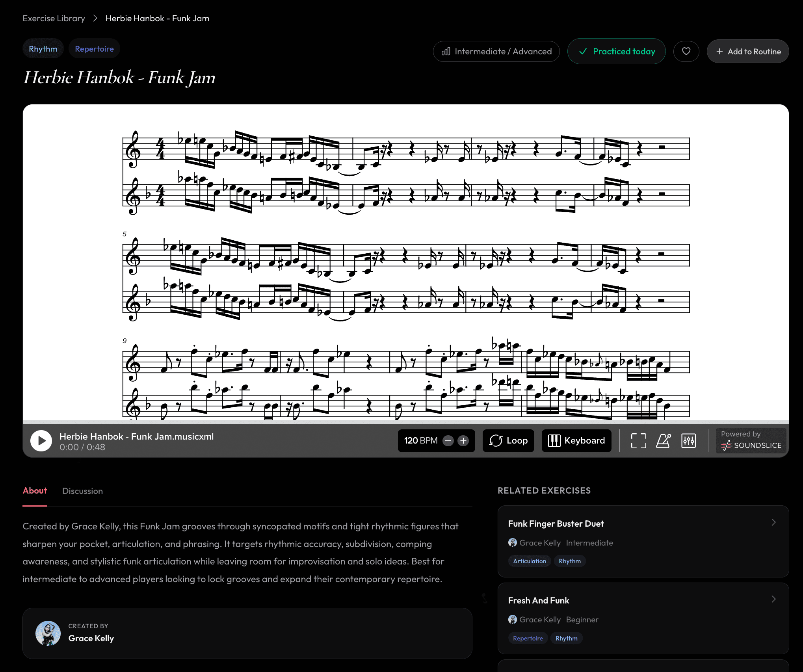The height and width of the screenshot is (672, 803).
Task: Open the metronome settings icon
Action: point(664,441)
